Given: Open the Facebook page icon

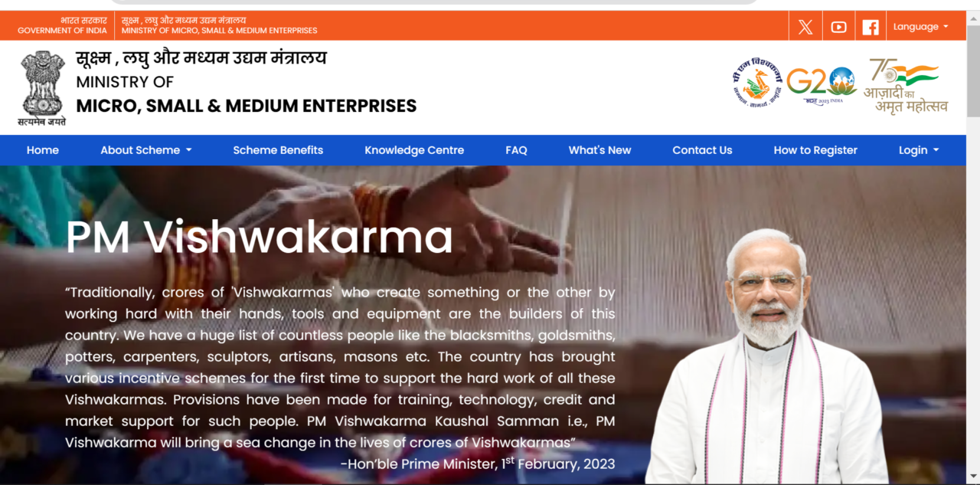Looking at the screenshot, I should (871, 27).
